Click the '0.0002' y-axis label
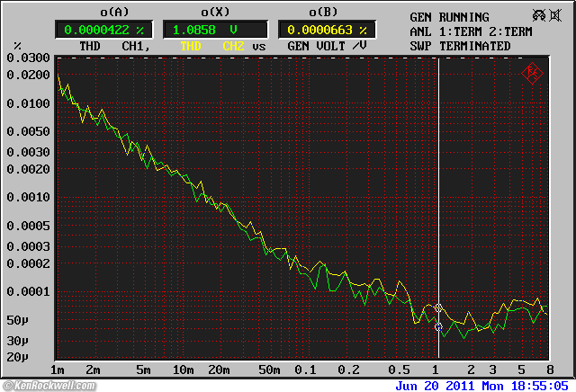576x392 pixels. pyautogui.click(x=28, y=263)
